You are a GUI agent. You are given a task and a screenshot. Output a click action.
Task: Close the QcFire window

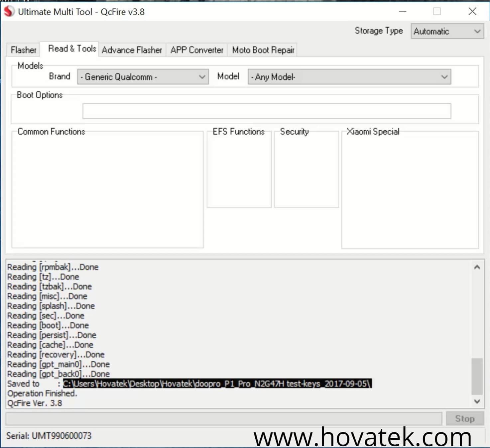pos(472,11)
